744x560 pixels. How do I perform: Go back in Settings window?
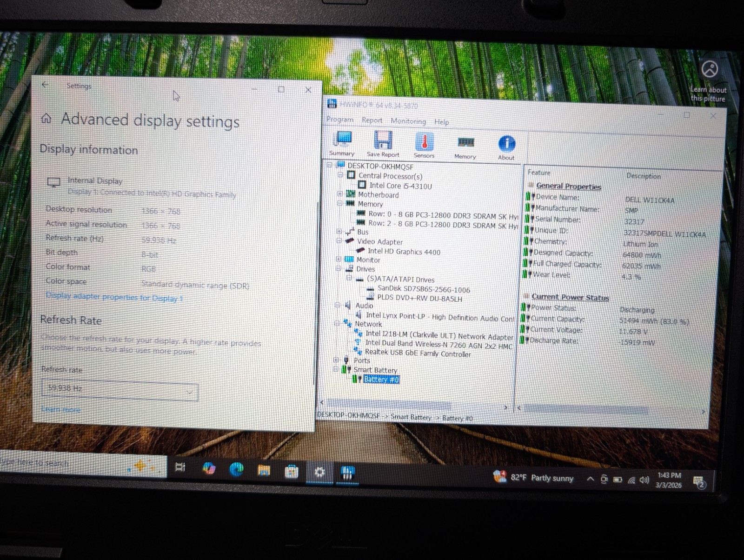click(x=45, y=85)
